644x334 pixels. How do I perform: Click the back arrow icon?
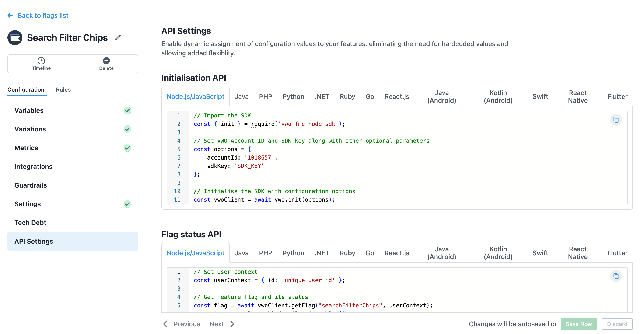pyautogui.click(x=10, y=15)
